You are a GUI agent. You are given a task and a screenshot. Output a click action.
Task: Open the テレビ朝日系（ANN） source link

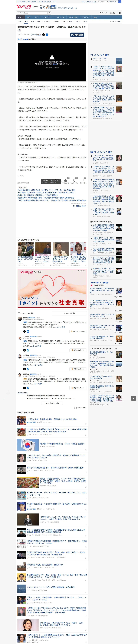(x=79, y=206)
